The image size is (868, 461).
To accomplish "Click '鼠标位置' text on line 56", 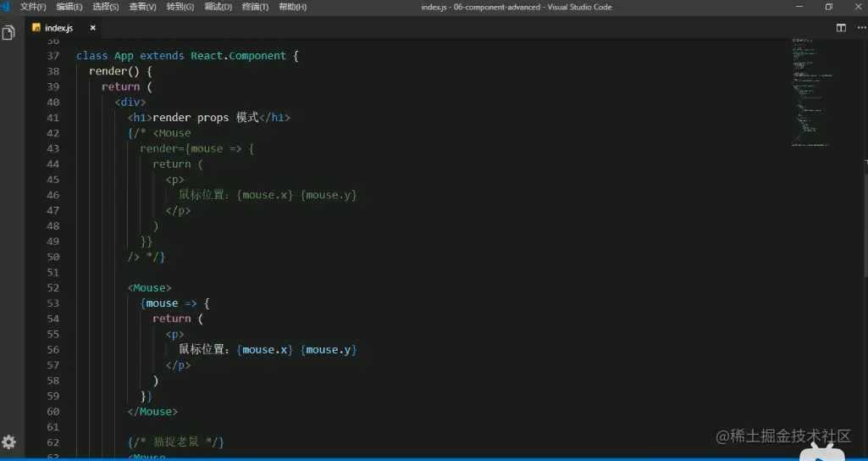I will tap(201, 349).
